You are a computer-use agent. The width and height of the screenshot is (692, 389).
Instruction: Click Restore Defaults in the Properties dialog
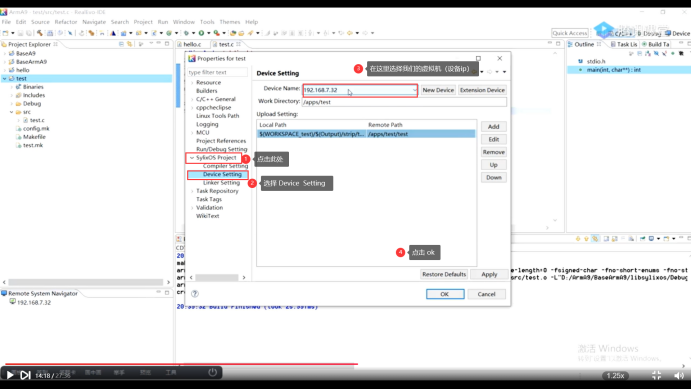[444, 274]
